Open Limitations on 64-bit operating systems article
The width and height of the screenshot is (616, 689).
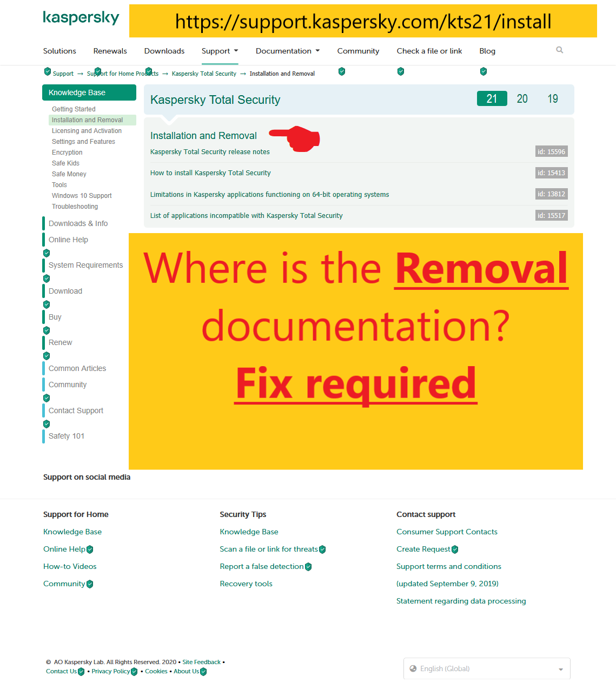[269, 195]
